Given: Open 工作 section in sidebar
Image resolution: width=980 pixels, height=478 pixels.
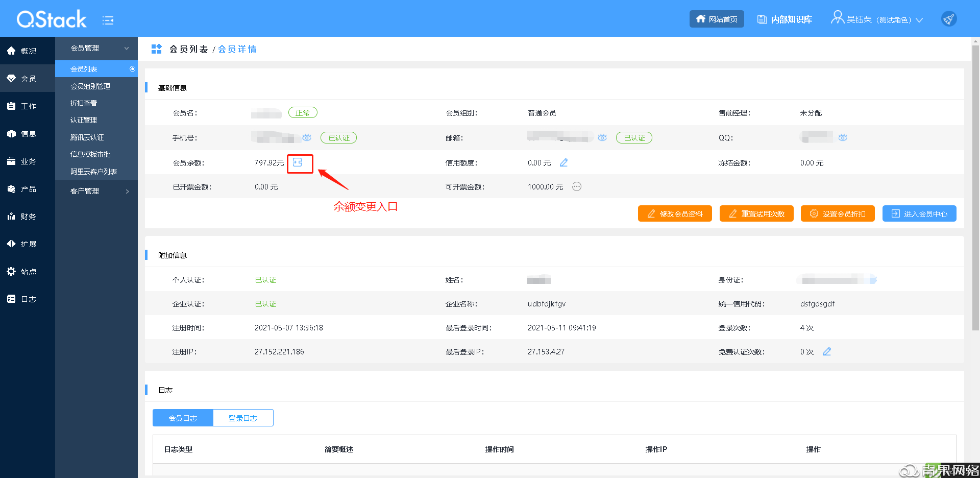Looking at the screenshot, I should 28,106.
